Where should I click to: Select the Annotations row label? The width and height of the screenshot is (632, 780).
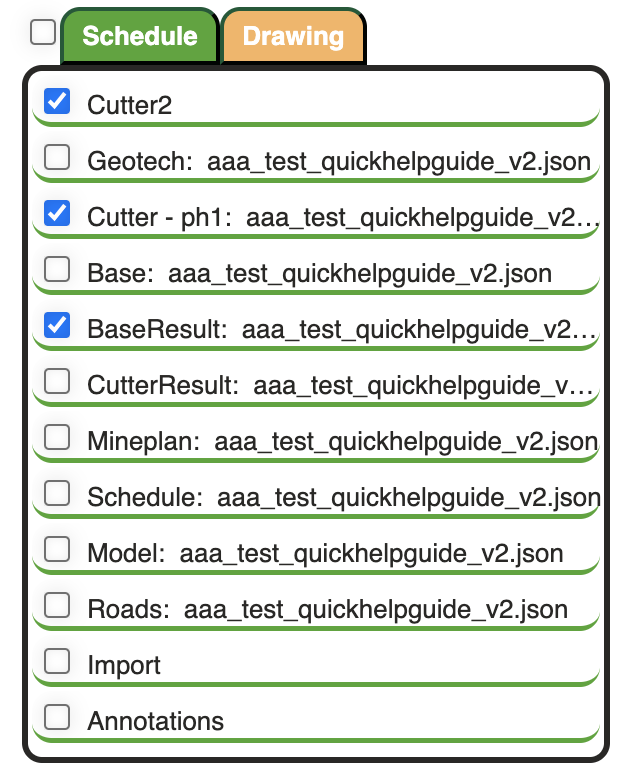click(x=155, y=721)
